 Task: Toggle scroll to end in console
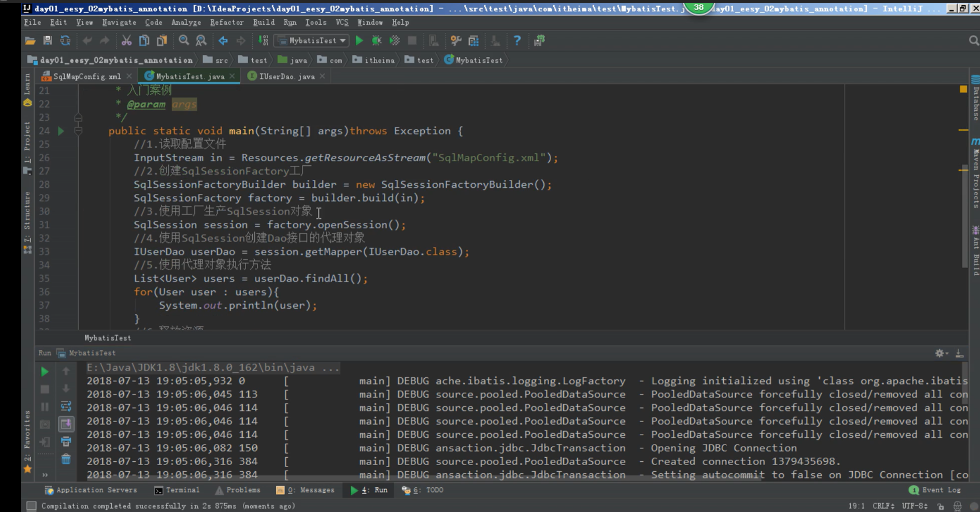click(66, 424)
